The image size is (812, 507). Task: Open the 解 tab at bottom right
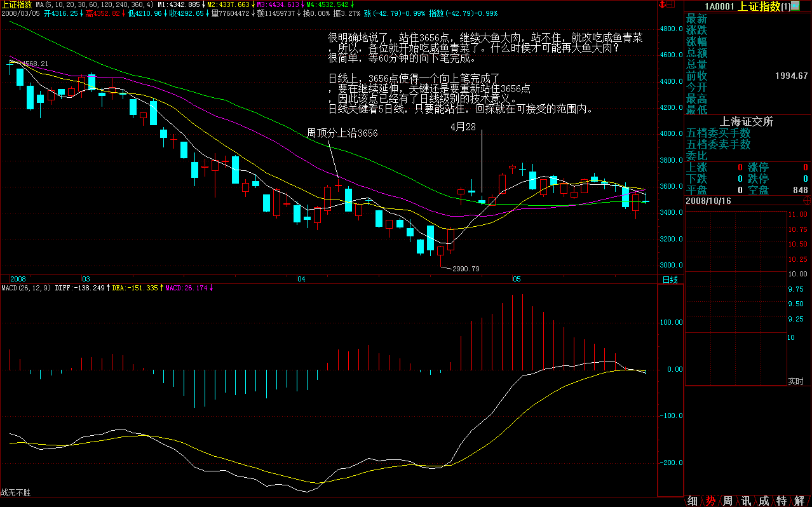click(x=799, y=501)
